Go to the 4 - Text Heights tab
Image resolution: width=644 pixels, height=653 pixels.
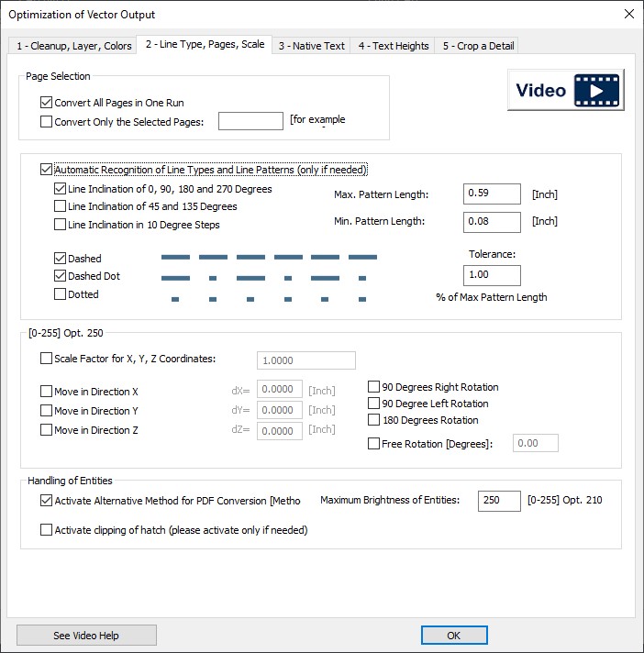[394, 46]
